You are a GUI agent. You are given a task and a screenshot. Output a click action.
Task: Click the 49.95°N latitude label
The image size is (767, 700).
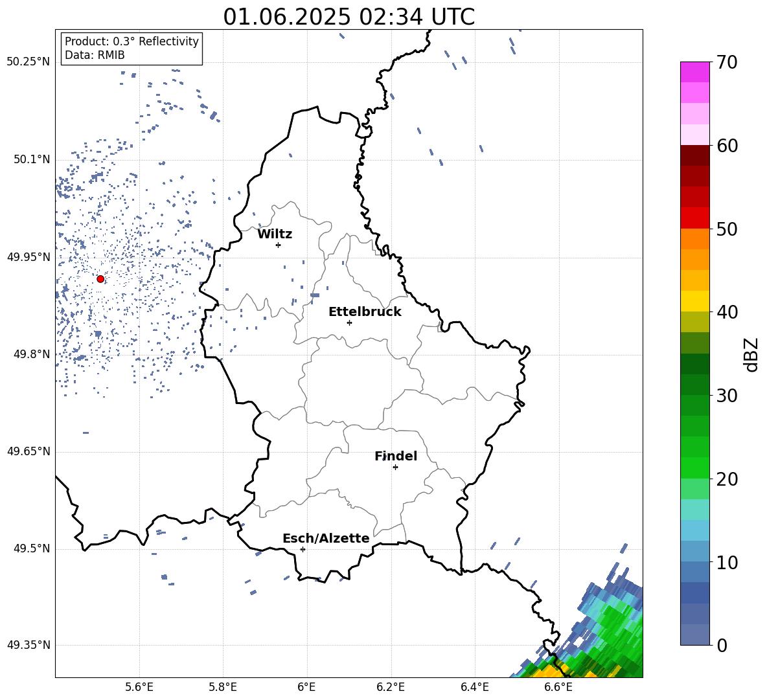coord(29,257)
